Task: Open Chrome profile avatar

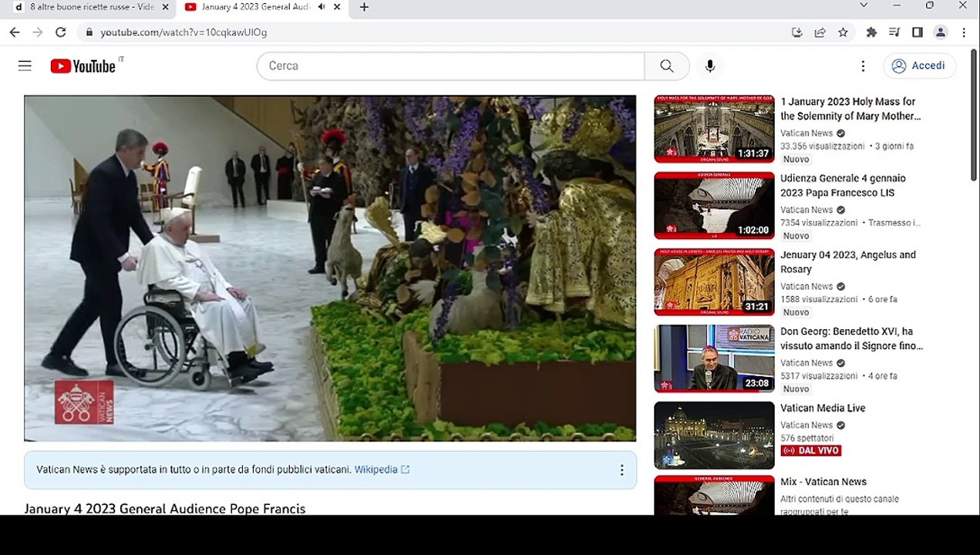Action: click(x=941, y=32)
